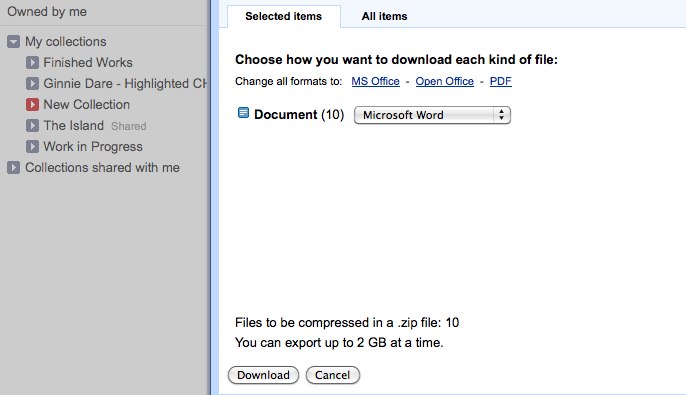Click the red New Collection arrow icon
Viewport: 686px width, 395px height.
(x=32, y=105)
